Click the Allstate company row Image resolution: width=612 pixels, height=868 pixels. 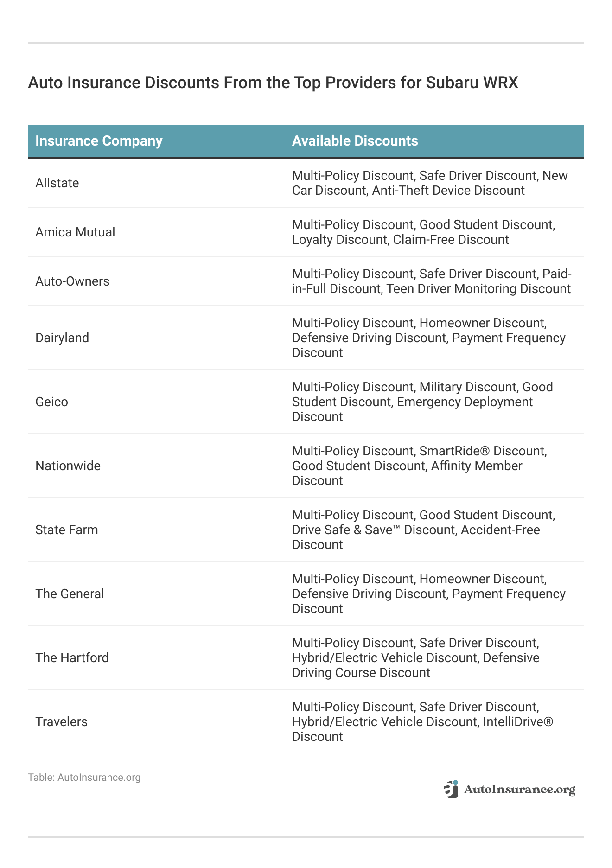click(x=306, y=183)
